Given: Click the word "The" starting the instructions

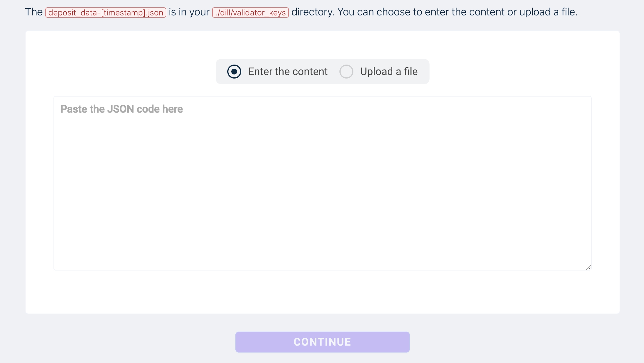Looking at the screenshot, I should (34, 12).
